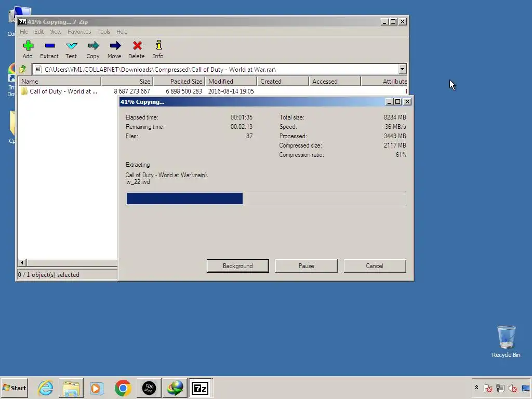Click the Copy toolbar icon

(94, 46)
